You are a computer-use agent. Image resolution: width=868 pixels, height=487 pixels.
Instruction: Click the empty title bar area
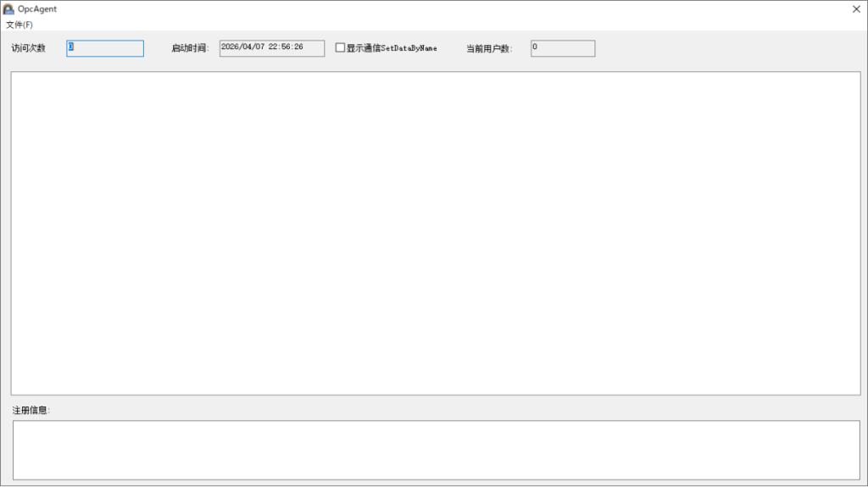tap(442, 8)
